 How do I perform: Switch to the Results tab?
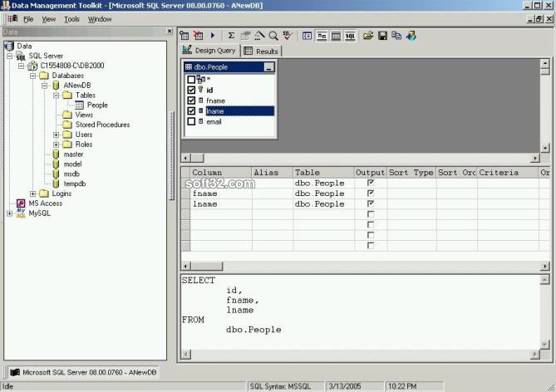pos(261,51)
